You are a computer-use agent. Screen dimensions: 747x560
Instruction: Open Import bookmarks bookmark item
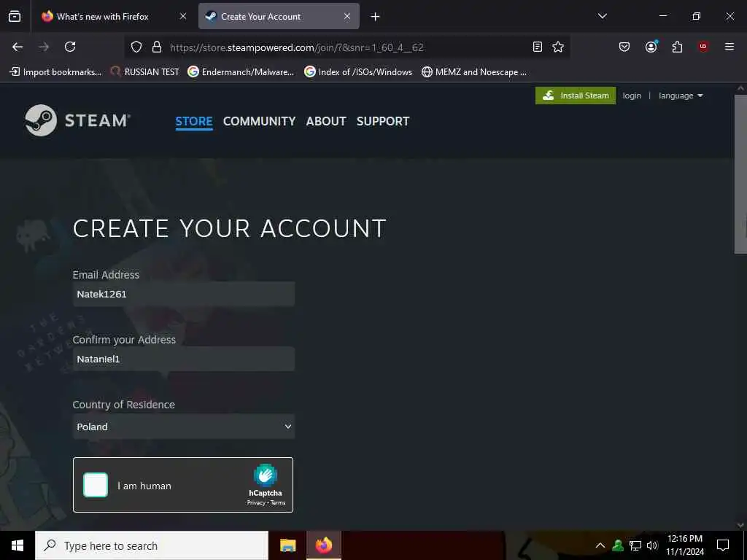click(55, 72)
